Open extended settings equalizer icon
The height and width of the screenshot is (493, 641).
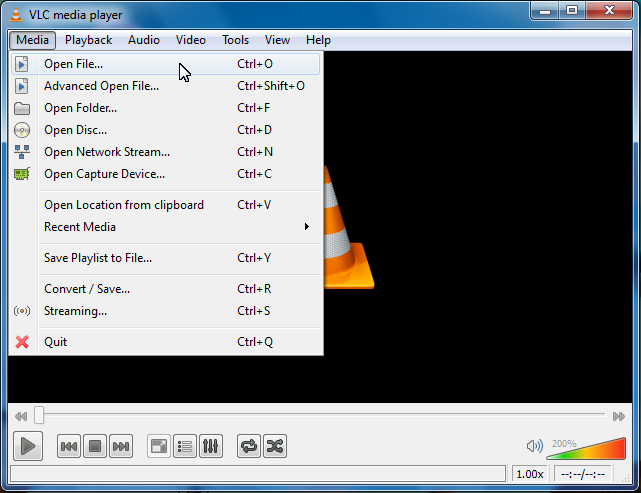(x=210, y=446)
